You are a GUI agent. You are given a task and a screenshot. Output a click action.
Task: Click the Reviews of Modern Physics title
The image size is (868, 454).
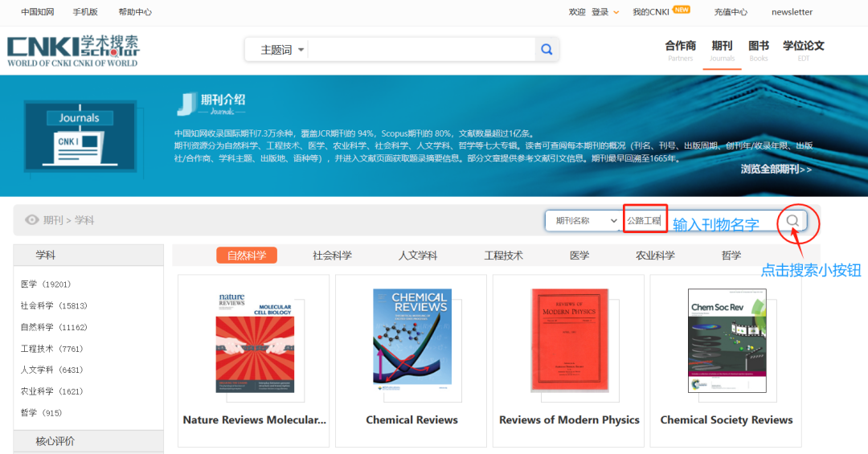(569, 420)
